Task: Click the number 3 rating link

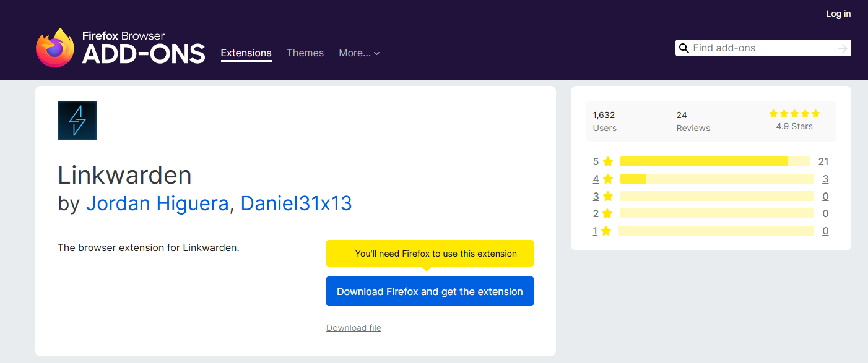Action: [596, 196]
